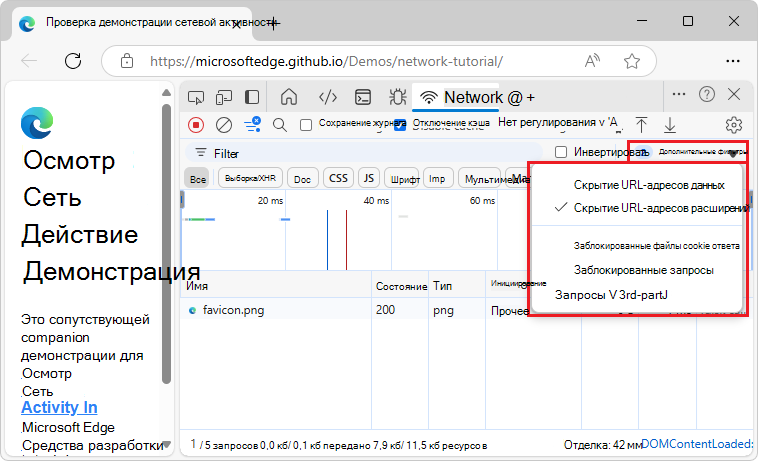Select Запросы 3rd-party menu item

[638, 295]
